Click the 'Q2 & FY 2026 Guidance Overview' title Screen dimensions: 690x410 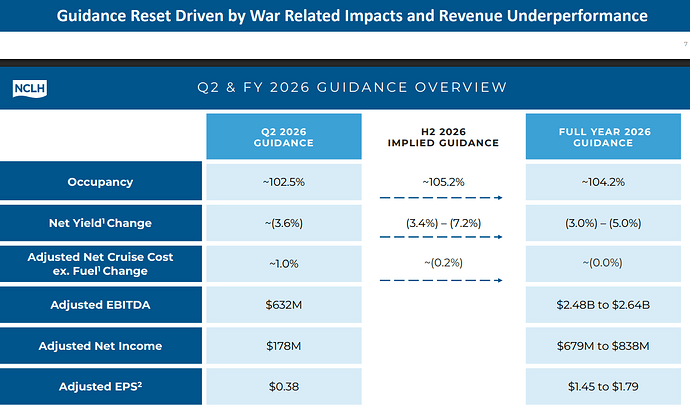point(352,87)
